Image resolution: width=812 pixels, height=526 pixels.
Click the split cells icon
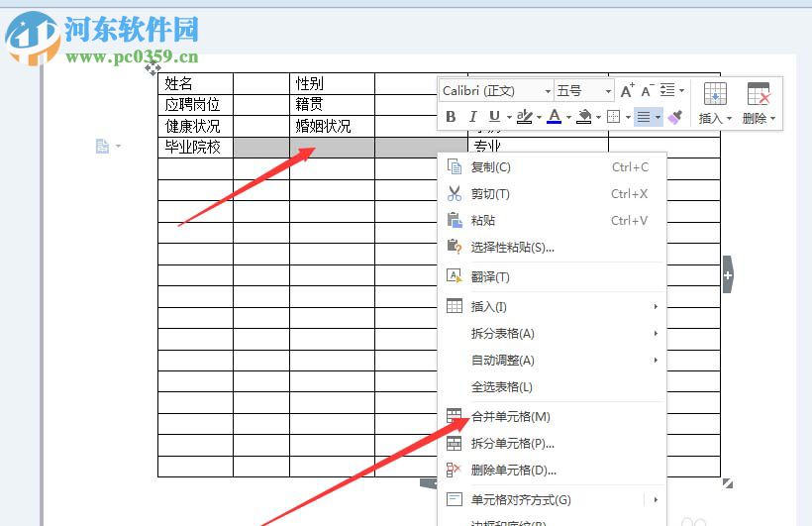pyautogui.click(x=454, y=443)
